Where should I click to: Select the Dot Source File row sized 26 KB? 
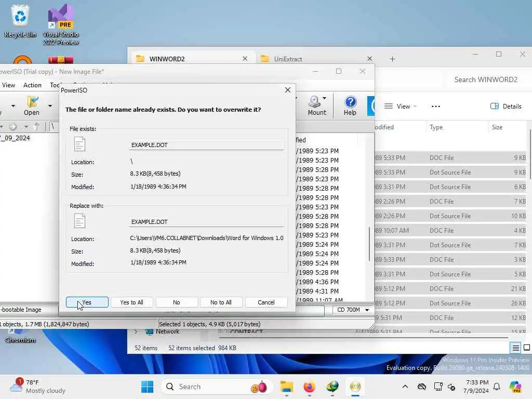pyautogui.click(x=450, y=303)
